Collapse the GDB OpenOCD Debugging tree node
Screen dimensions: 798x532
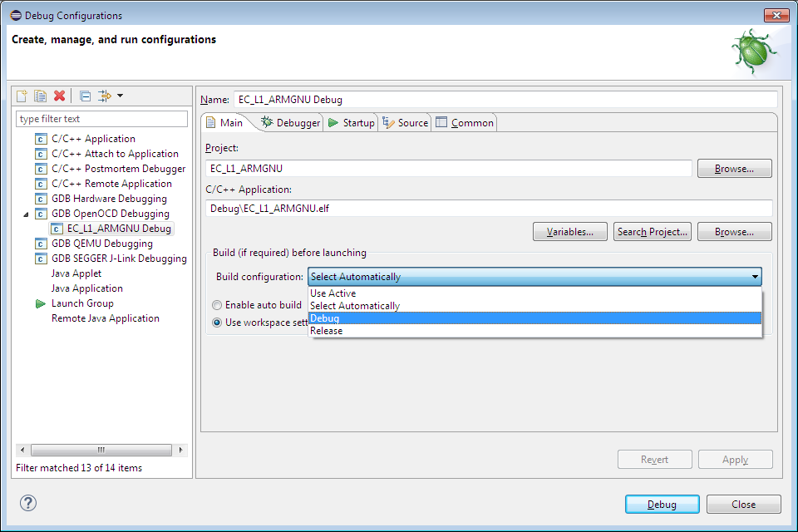27,213
